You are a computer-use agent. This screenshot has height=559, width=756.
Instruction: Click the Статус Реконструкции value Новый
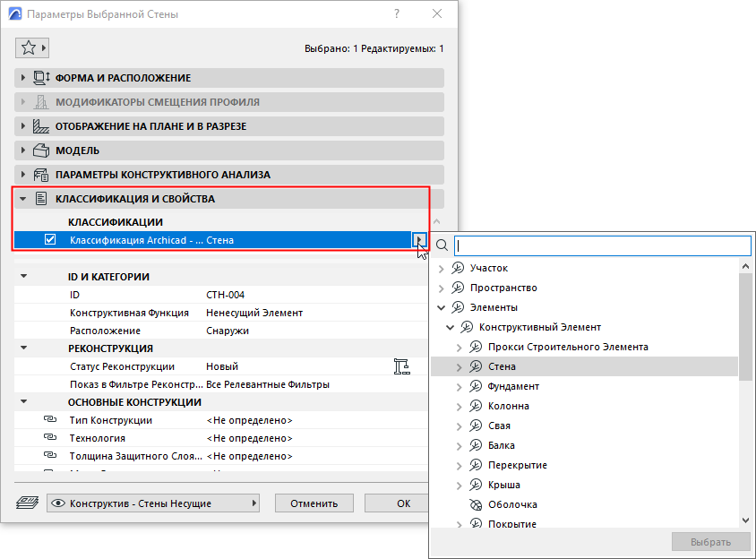[222, 366]
